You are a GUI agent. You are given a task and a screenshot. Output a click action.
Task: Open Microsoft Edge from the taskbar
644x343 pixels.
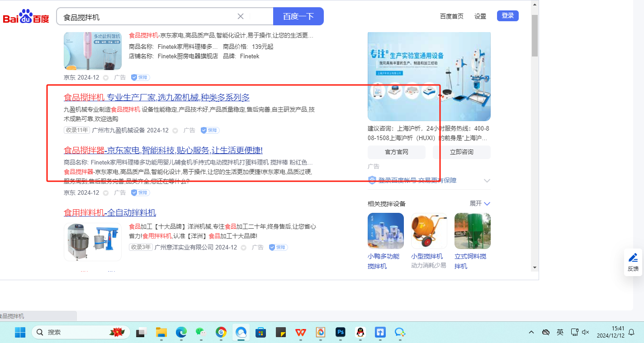click(181, 333)
